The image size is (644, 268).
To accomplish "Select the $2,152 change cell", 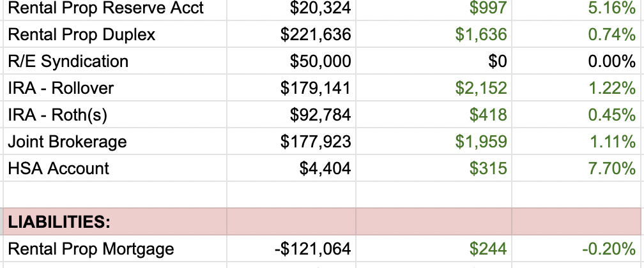I will [481, 88].
